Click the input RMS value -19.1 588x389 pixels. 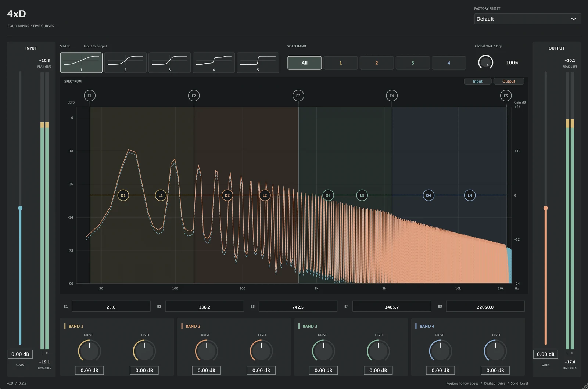click(44, 362)
